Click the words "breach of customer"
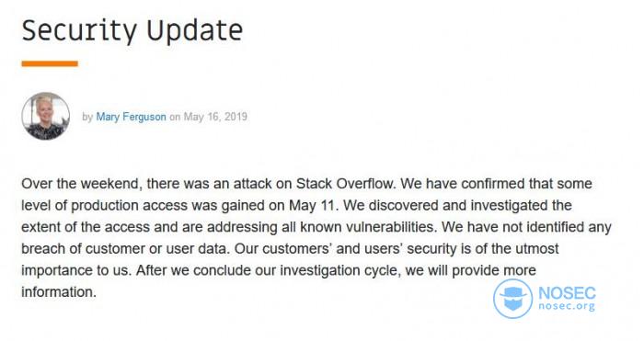This screenshot has height=341, width=644. [x=83, y=249]
